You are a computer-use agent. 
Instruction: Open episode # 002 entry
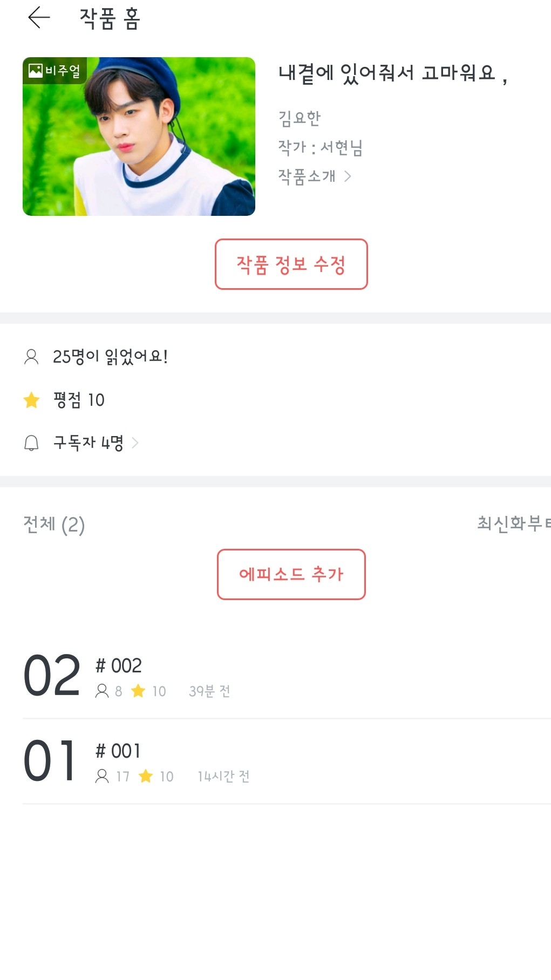click(x=119, y=666)
